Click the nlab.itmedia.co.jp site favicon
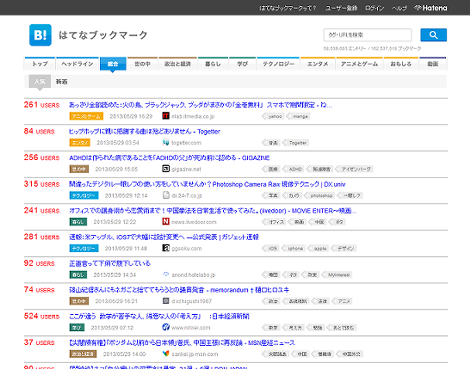This screenshot has height=369, width=470. coord(166,116)
